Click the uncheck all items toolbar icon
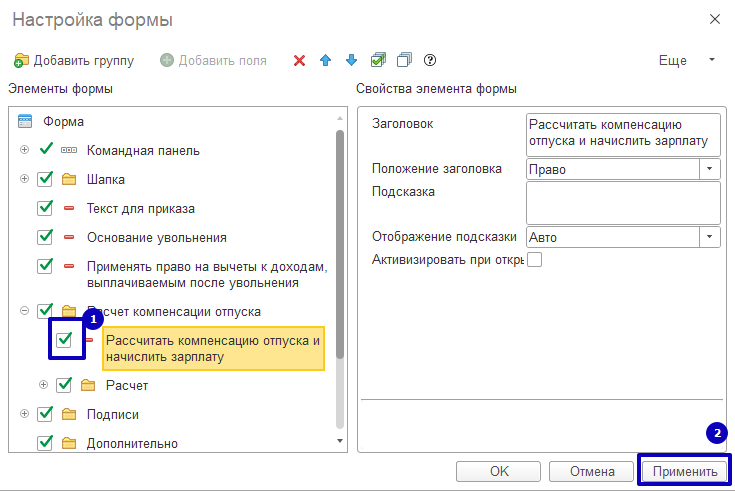Screen dimensions: 735x491 pos(404,60)
